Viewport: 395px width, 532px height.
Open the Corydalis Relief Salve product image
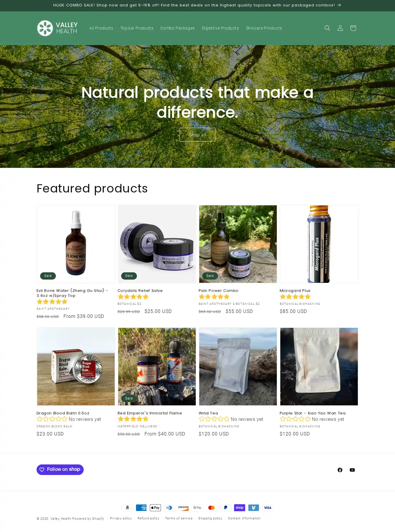[157, 244]
